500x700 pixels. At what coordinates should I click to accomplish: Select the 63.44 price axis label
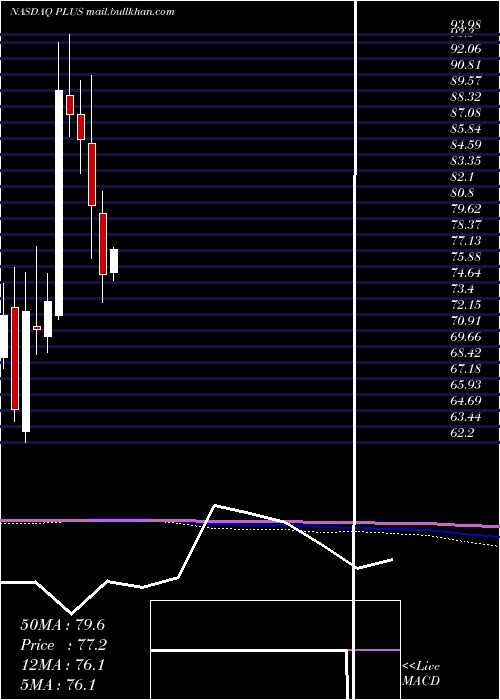pyautogui.click(x=466, y=418)
